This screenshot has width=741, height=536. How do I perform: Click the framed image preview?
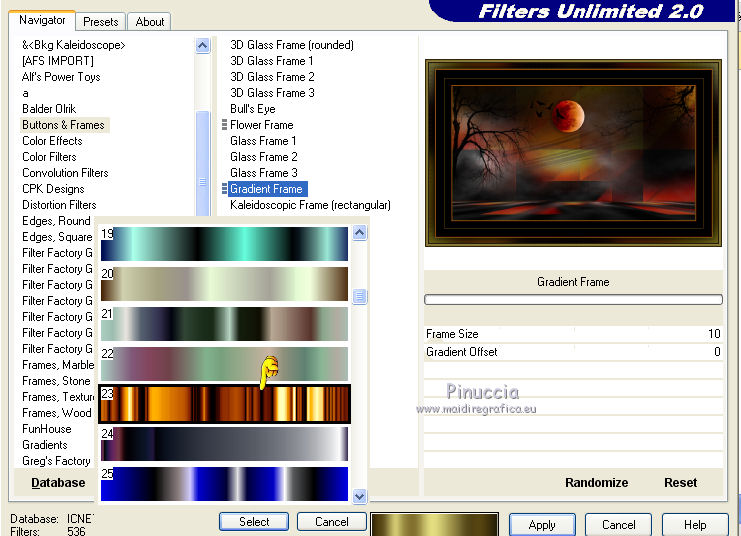pos(572,152)
